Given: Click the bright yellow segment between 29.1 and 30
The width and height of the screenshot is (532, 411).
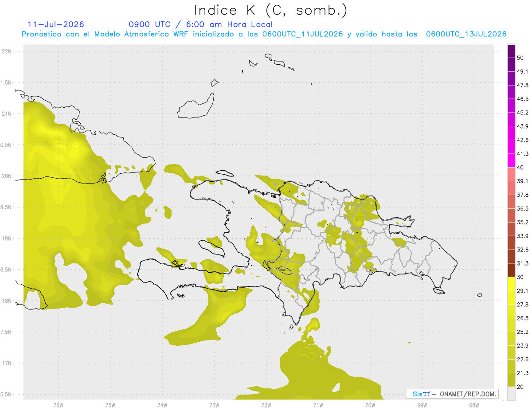Looking at the screenshot, I should [x=512, y=284].
